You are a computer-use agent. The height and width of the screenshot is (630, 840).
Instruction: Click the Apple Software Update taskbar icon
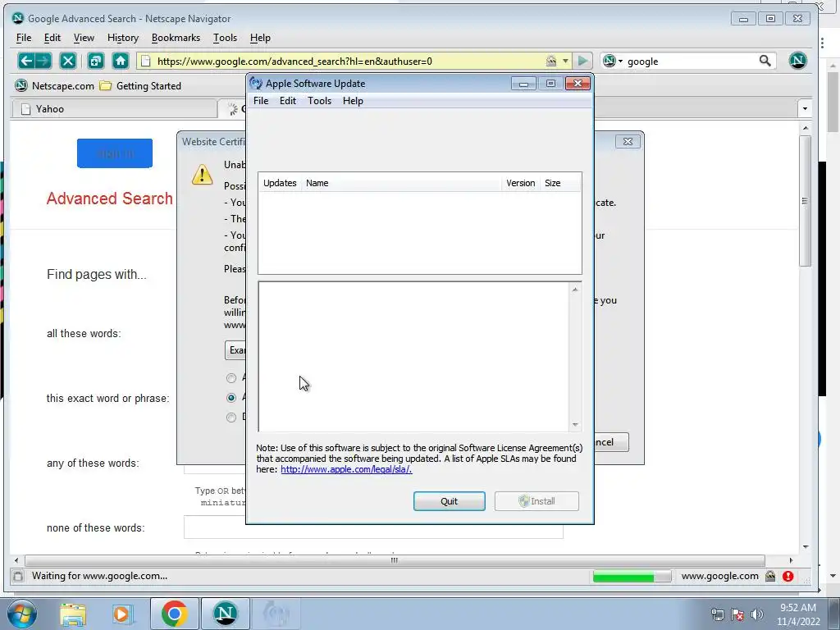click(x=276, y=614)
